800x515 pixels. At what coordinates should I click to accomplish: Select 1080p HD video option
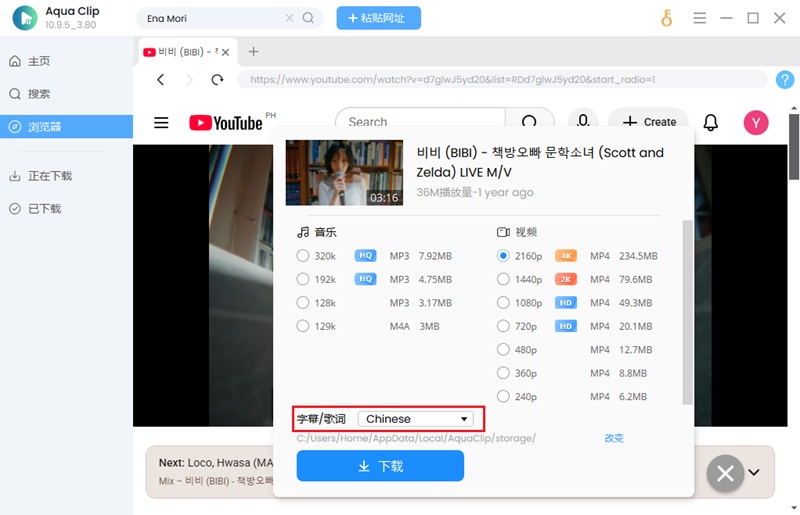(x=503, y=303)
